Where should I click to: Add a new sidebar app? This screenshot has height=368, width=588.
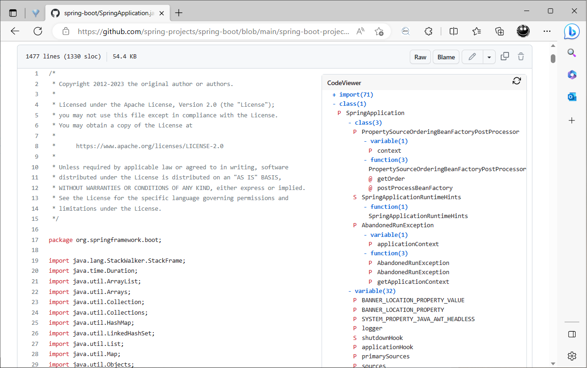pyautogui.click(x=572, y=121)
